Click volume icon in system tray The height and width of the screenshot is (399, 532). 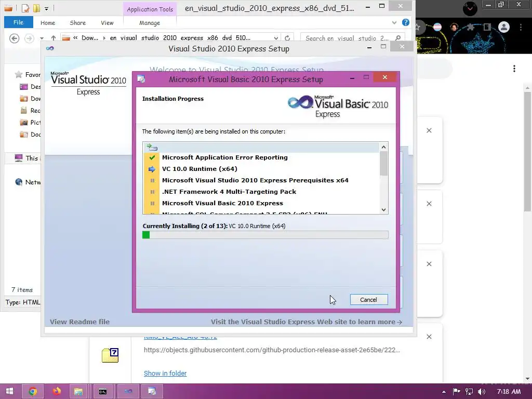point(481,392)
